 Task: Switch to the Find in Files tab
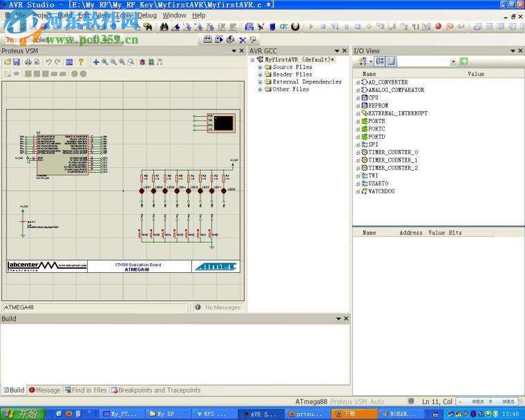coord(86,390)
